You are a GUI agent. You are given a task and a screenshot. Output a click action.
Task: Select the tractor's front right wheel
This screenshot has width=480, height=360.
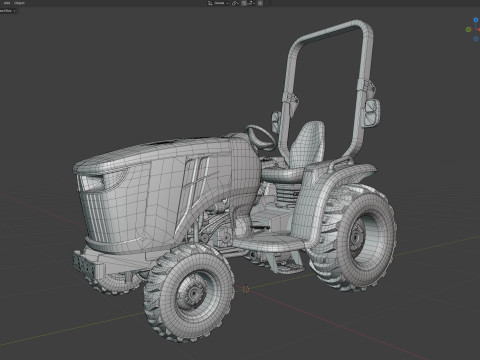[x=189, y=292]
